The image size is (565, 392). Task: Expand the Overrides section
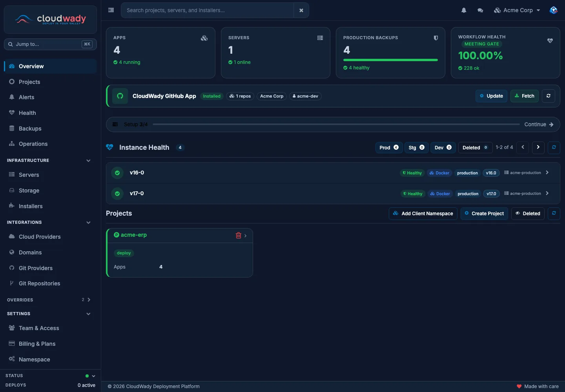tap(89, 300)
